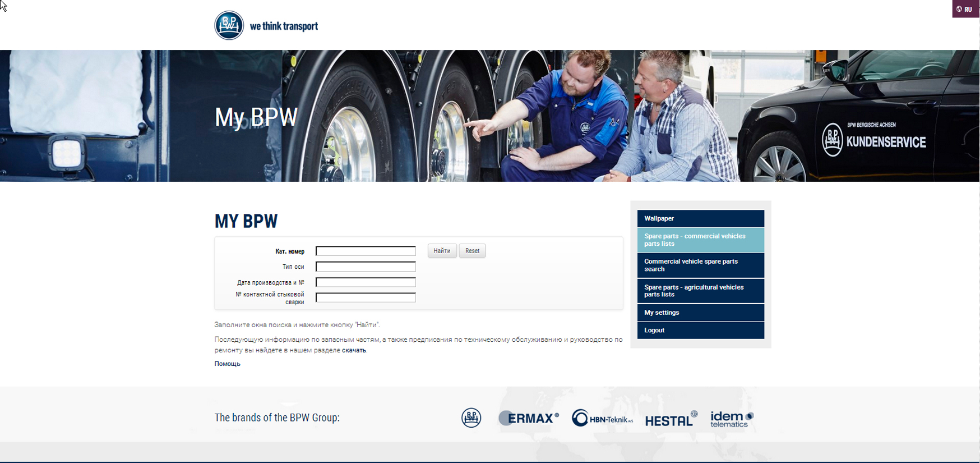Open the RU language selector
Screen dimensions: 980x463
[x=965, y=9]
